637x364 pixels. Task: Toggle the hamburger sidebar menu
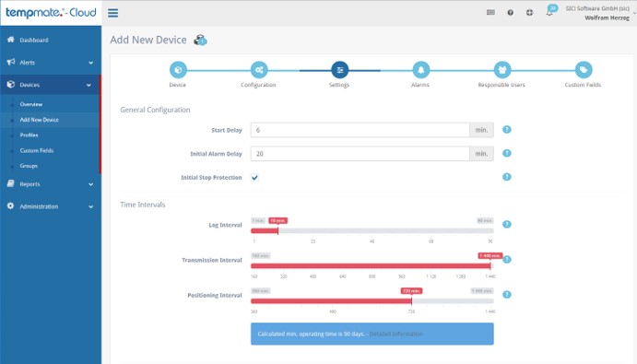click(113, 13)
